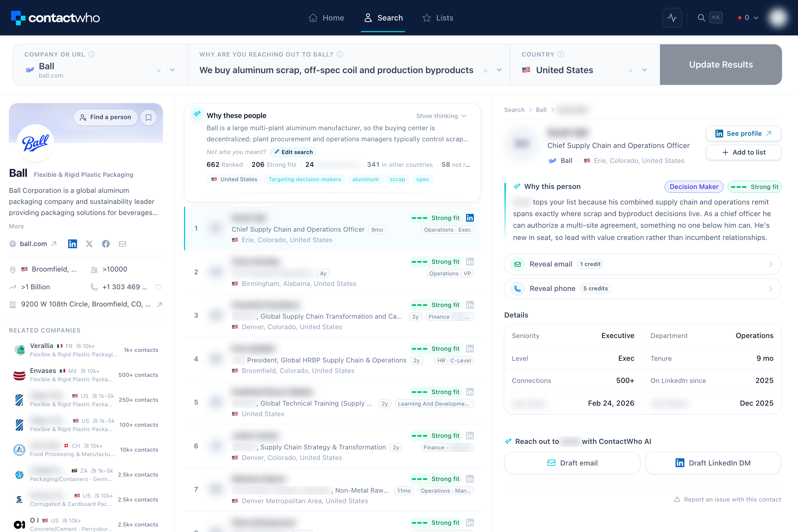Copy the company phone number clipboard icon
Screen dimensions: 798x532
click(158, 287)
